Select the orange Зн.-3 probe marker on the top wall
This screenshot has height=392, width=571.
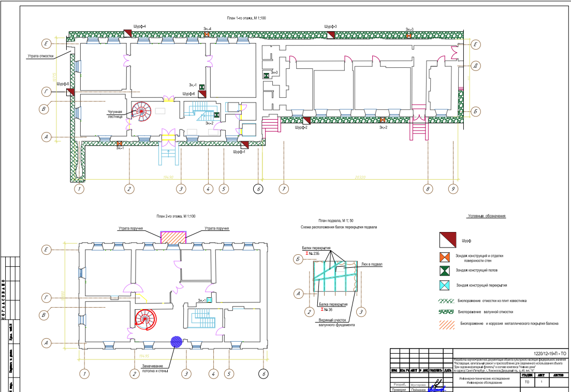[409, 36]
